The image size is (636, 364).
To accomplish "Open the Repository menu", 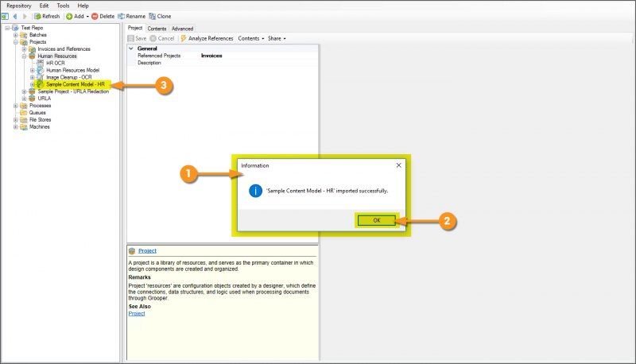I will 19,6.
